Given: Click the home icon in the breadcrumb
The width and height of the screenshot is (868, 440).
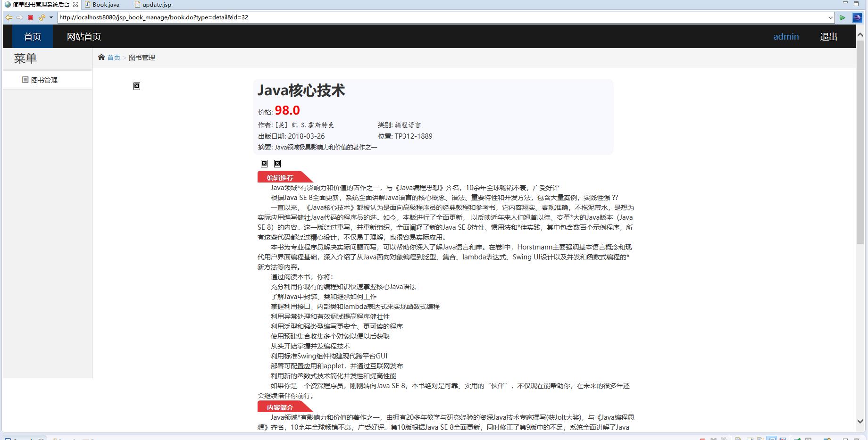Looking at the screenshot, I should pyautogui.click(x=101, y=57).
